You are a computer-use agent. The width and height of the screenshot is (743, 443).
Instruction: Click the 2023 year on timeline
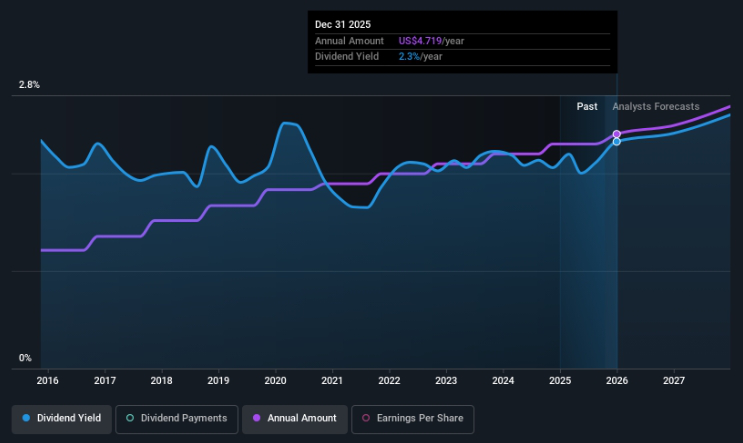pos(446,381)
